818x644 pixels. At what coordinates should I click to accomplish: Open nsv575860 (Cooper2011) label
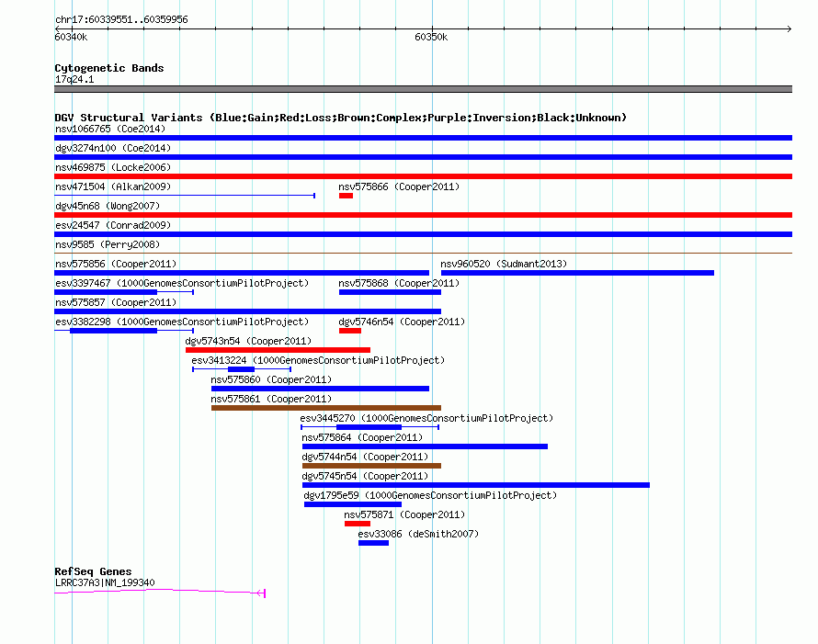[271, 379]
